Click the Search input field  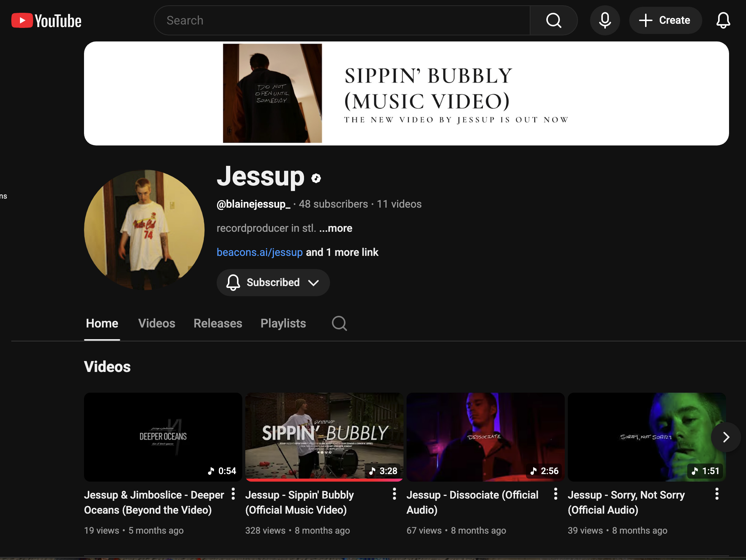click(342, 20)
